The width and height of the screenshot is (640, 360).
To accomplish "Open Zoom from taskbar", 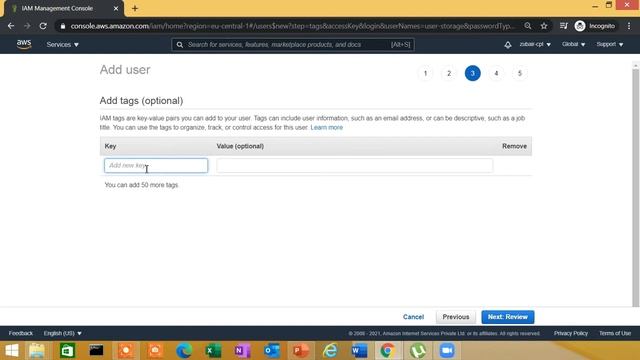I will click(447, 351).
